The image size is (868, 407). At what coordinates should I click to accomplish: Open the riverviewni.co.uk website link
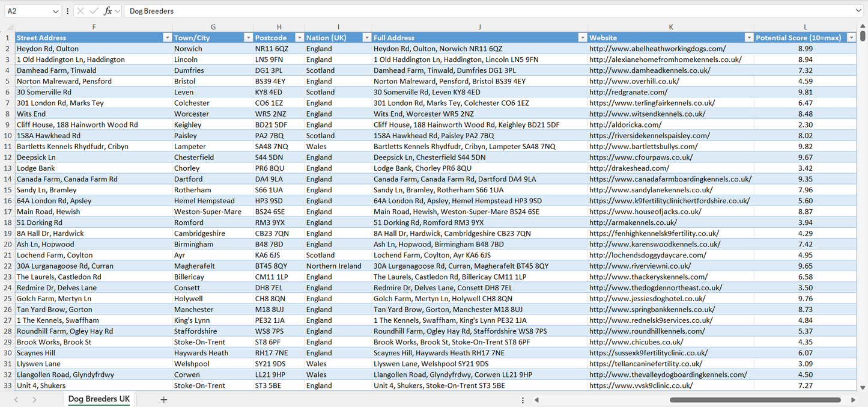point(640,266)
